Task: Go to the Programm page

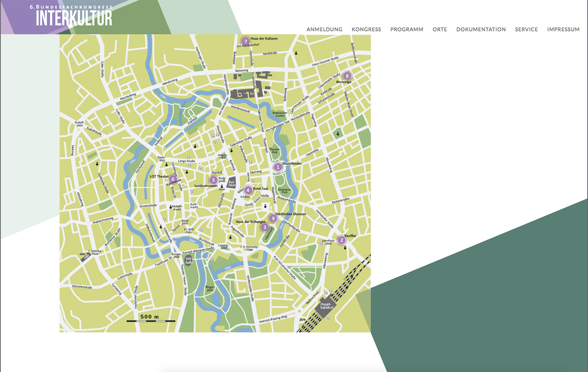Action: pos(407,29)
